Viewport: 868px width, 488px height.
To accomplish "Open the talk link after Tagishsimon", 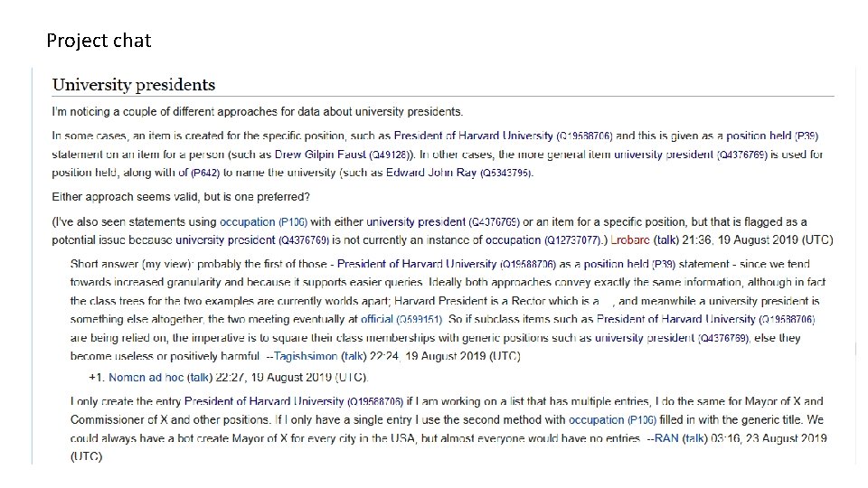I will pos(354,356).
